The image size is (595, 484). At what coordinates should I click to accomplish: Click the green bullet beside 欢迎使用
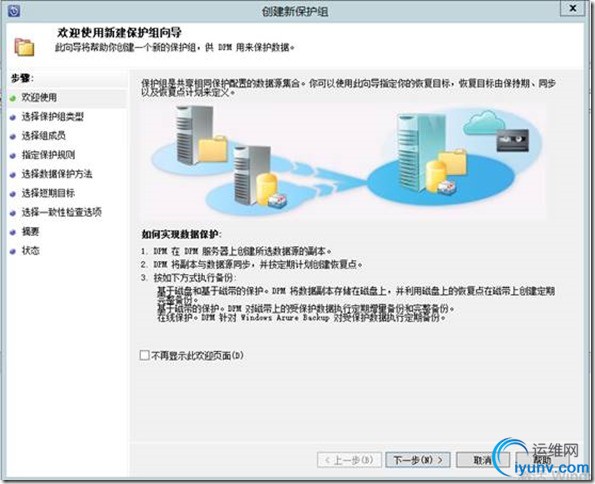pos(13,98)
